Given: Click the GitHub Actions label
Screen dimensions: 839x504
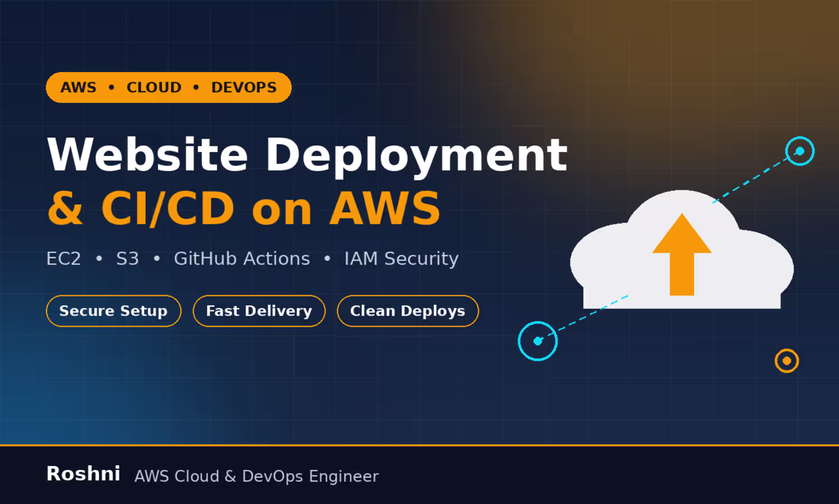Looking at the screenshot, I should (x=242, y=258).
